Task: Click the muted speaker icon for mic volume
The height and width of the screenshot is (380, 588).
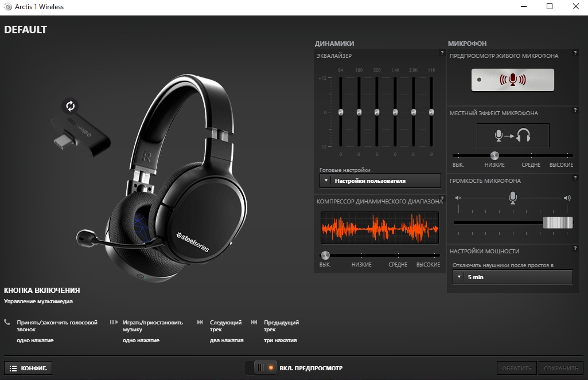Action: click(458, 198)
